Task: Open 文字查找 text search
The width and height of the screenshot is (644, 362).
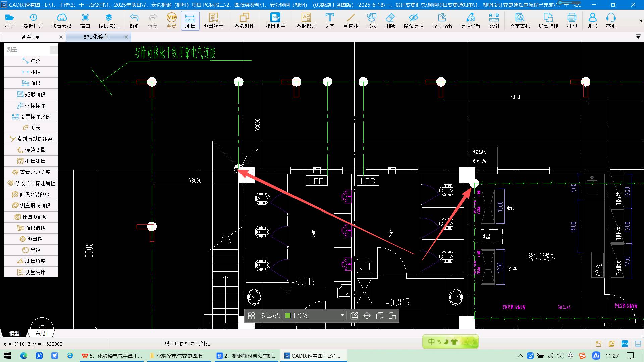Action: 520,18
